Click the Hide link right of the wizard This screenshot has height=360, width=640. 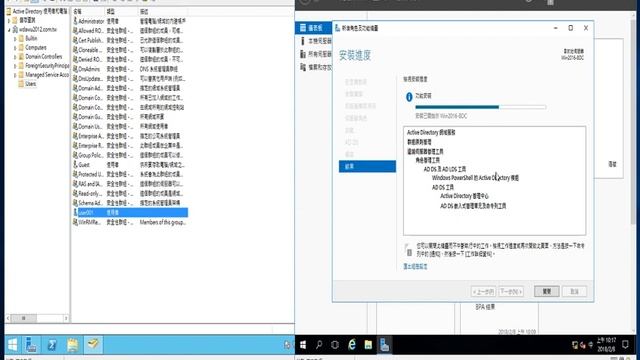point(612,164)
